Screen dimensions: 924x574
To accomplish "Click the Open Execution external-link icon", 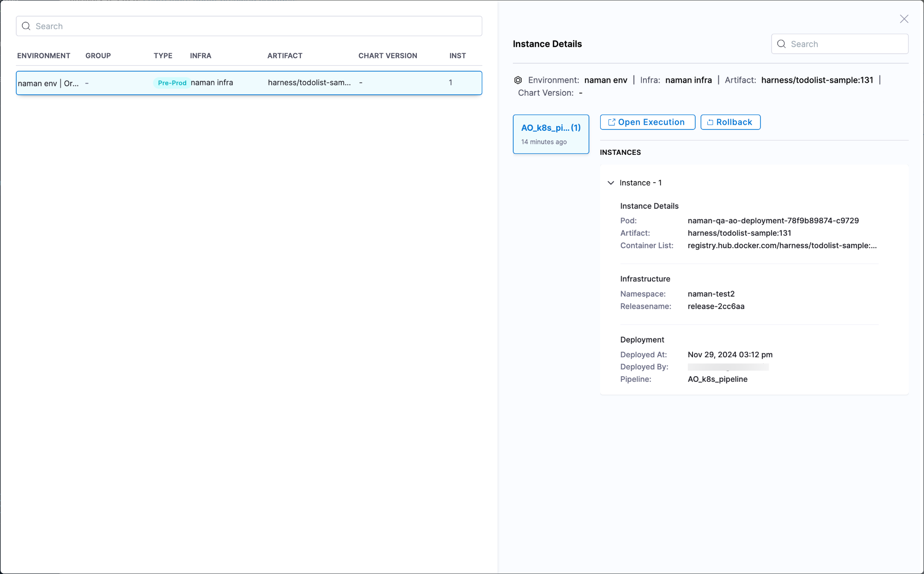I will [x=611, y=122].
